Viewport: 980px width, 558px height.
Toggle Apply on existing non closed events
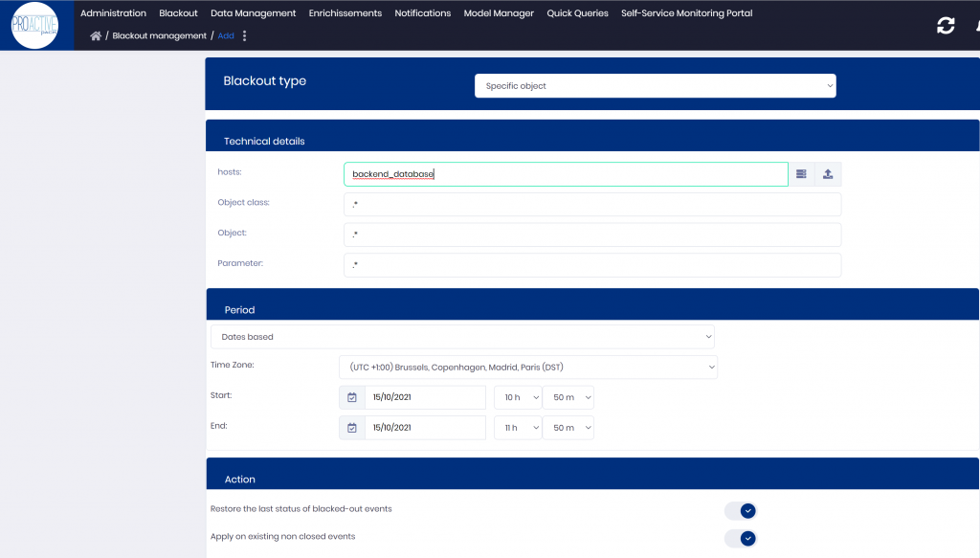pos(741,539)
